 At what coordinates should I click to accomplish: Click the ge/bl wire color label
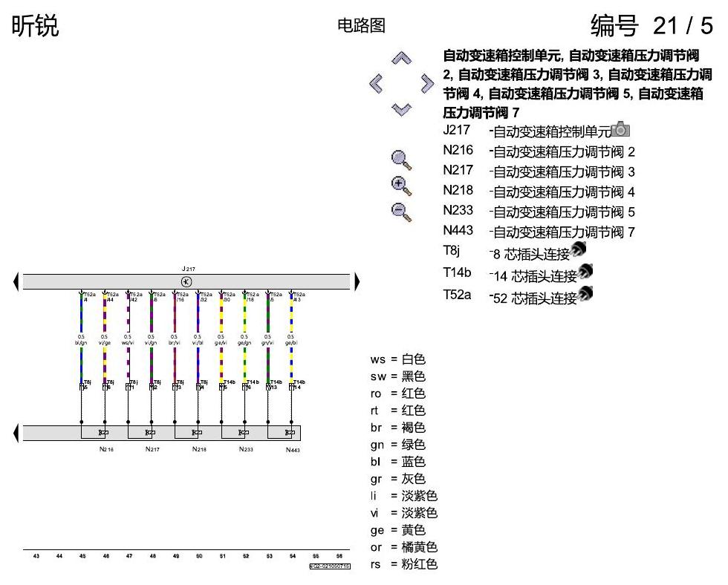pos(291,343)
